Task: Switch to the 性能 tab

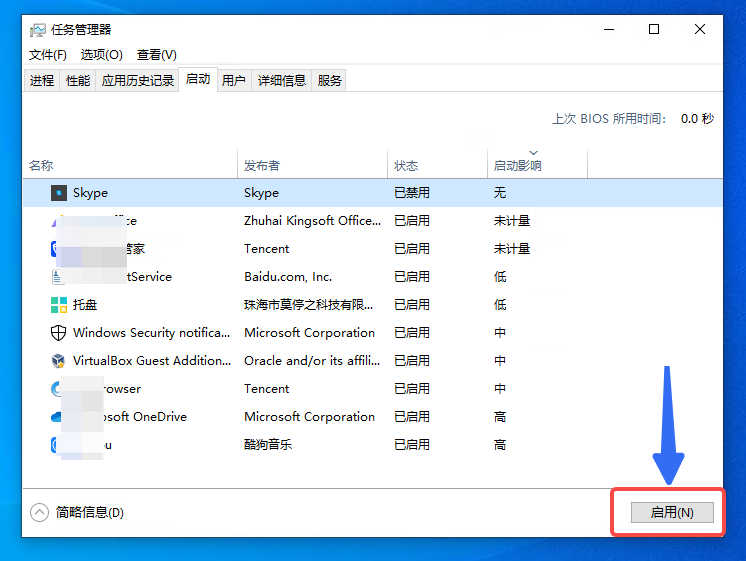Action: click(x=78, y=80)
